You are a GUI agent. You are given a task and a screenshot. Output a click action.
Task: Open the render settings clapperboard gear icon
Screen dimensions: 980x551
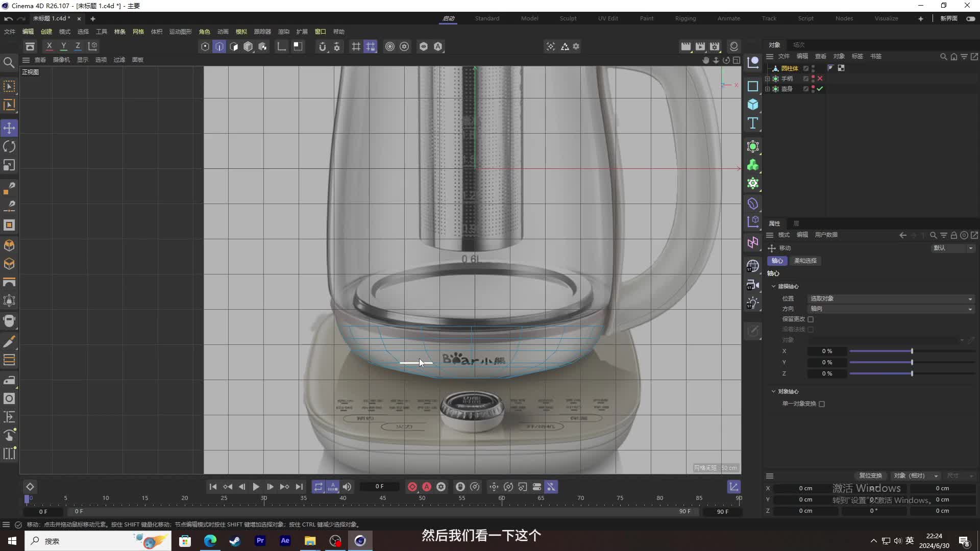715,46
